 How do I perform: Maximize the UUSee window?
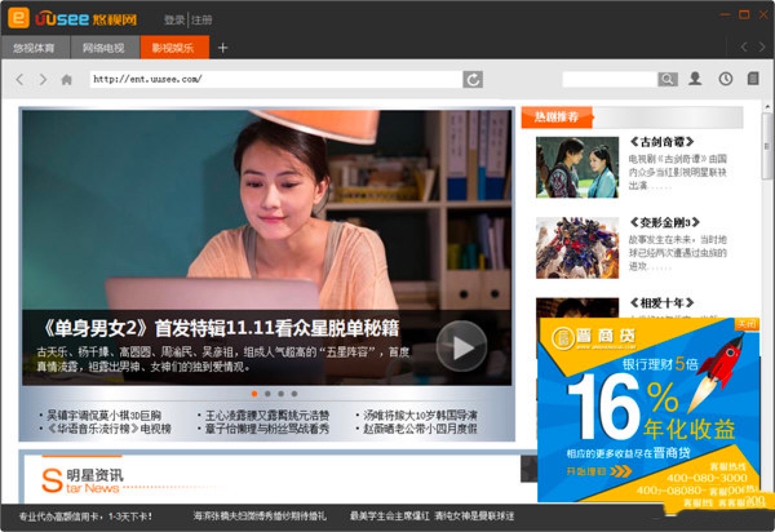(745, 14)
